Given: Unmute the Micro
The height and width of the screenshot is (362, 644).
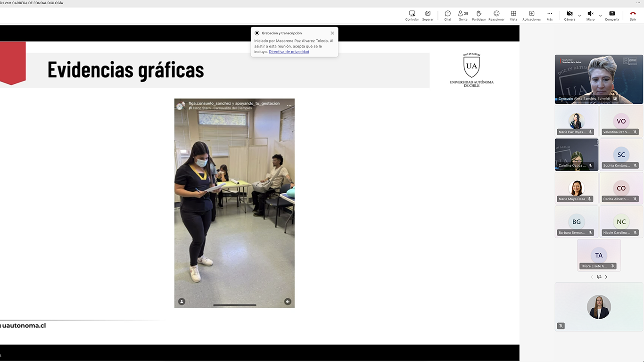Looking at the screenshot, I should coord(589,14).
